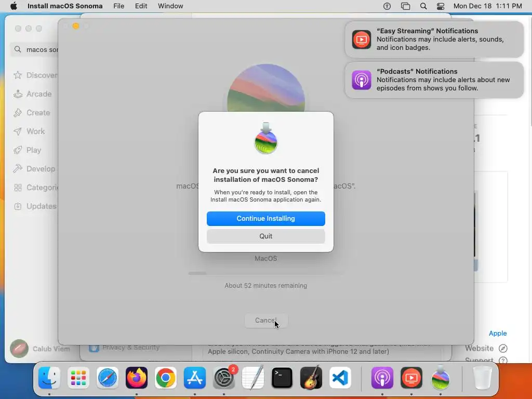Open the Edit menu

[x=141, y=6]
